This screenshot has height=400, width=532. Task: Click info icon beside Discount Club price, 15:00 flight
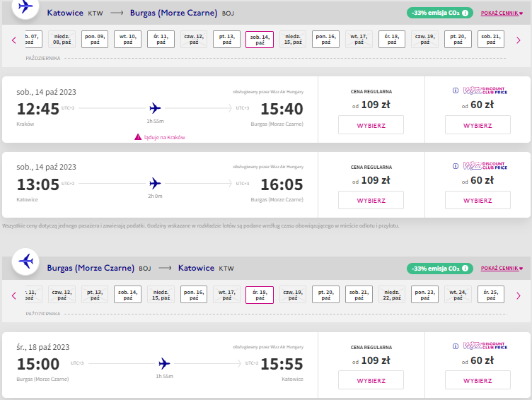coord(456,346)
